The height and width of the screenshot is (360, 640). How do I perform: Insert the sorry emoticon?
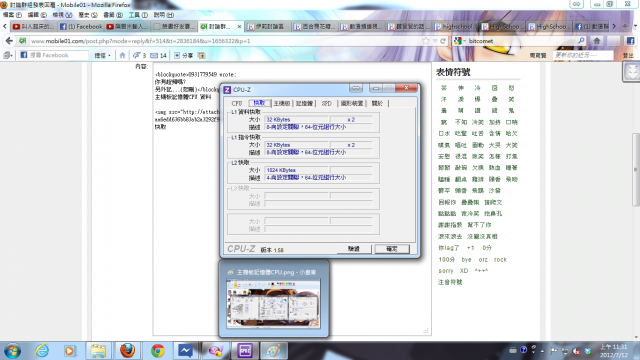[446, 271]
